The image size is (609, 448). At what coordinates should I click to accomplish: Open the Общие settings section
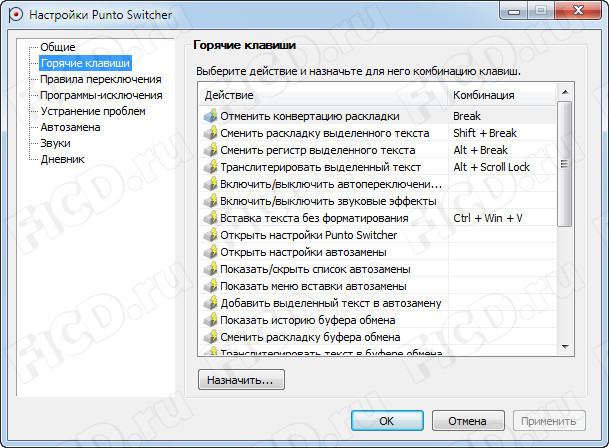click(x=58, y=47)
